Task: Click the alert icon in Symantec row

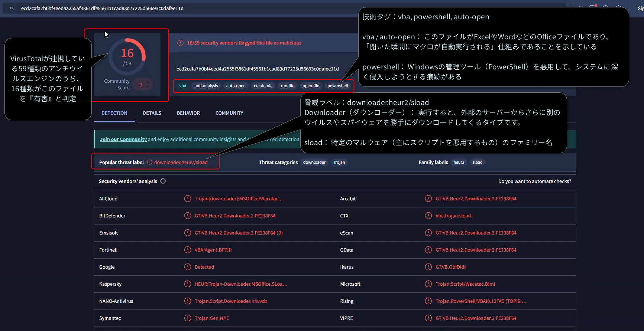Action: pos(188,318)
